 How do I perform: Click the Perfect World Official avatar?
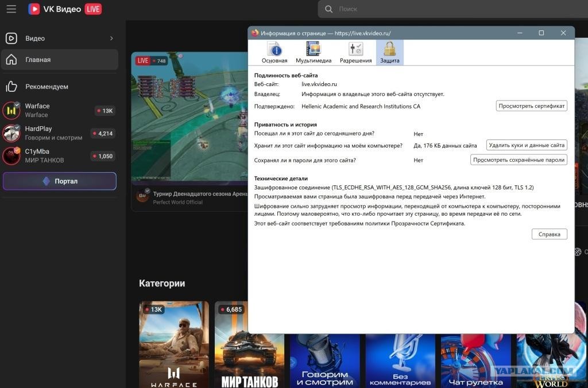click(x=142, y=196)
